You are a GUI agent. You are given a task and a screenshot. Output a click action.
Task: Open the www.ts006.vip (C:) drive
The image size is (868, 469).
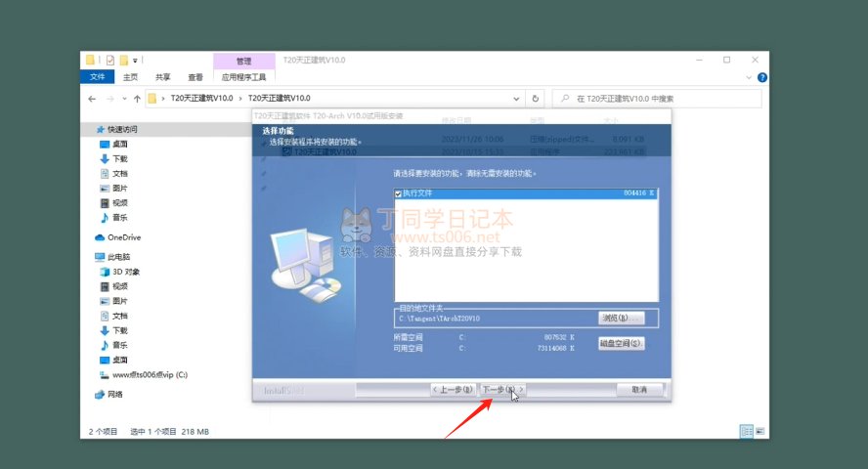[x=150, y=374]
